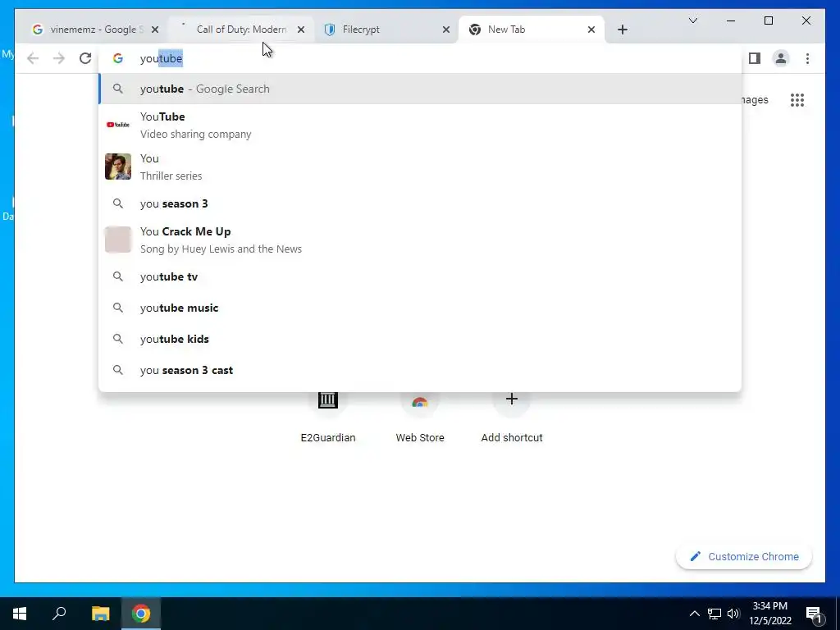Screen dimensions: 840x630
Task: Click the YouTube logo in the suggestion list
Action: (x=118, y=125)
